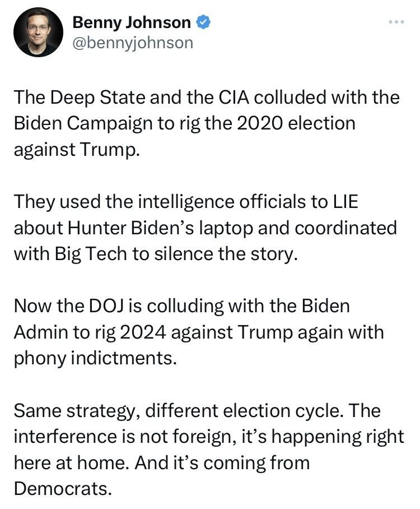The height and width of the screenshot is (509, 420).
Task: Open the @bennyjohnson handle link
Action: (x=133, y=43)
